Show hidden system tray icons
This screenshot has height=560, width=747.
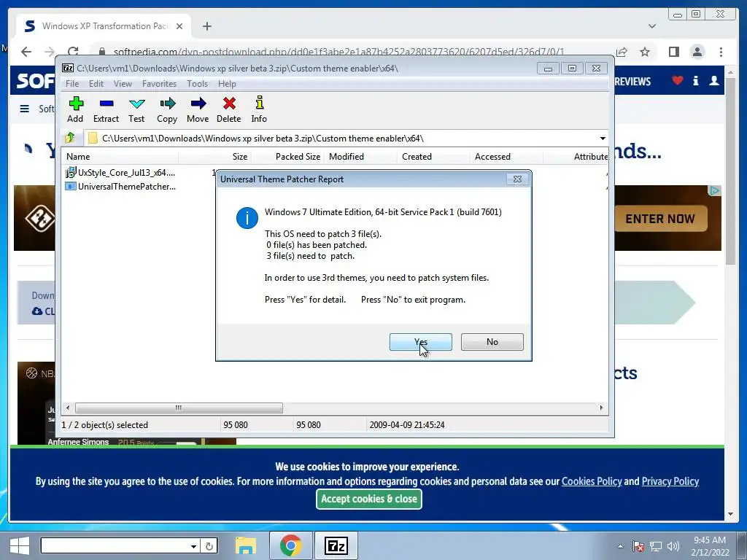tap(620, 546)
